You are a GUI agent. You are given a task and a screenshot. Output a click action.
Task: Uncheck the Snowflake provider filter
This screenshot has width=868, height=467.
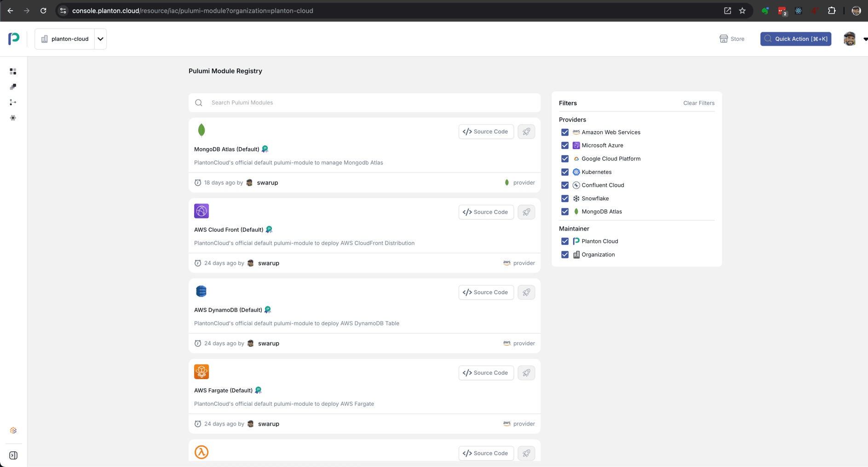click(565, 198)
